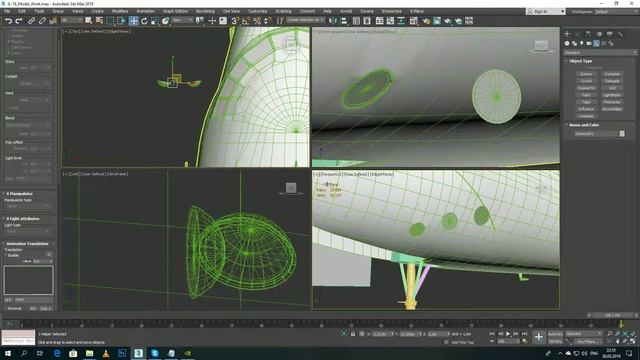640x360 pixels.
Task: Click the object color swatch
Action: click(622, 133)
